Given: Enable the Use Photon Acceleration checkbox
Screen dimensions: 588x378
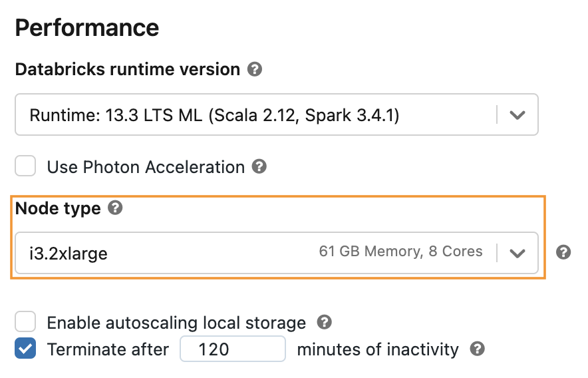Looking at the screenshot, I should (26, 166).
